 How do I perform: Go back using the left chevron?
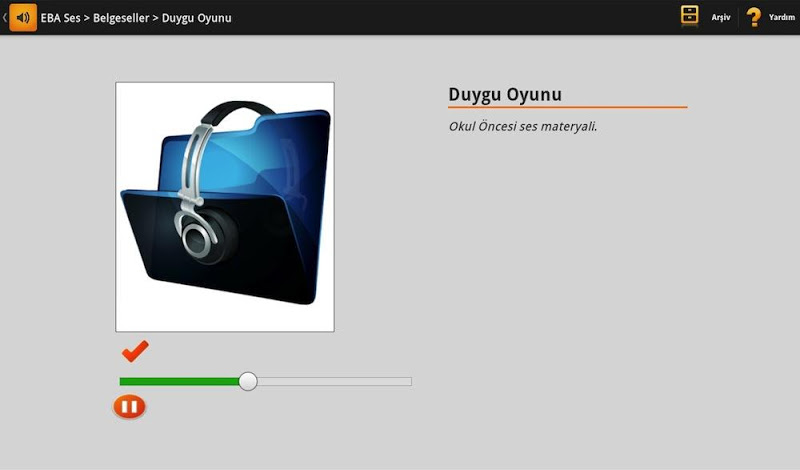pyautogui.click(x=5, y=17)
